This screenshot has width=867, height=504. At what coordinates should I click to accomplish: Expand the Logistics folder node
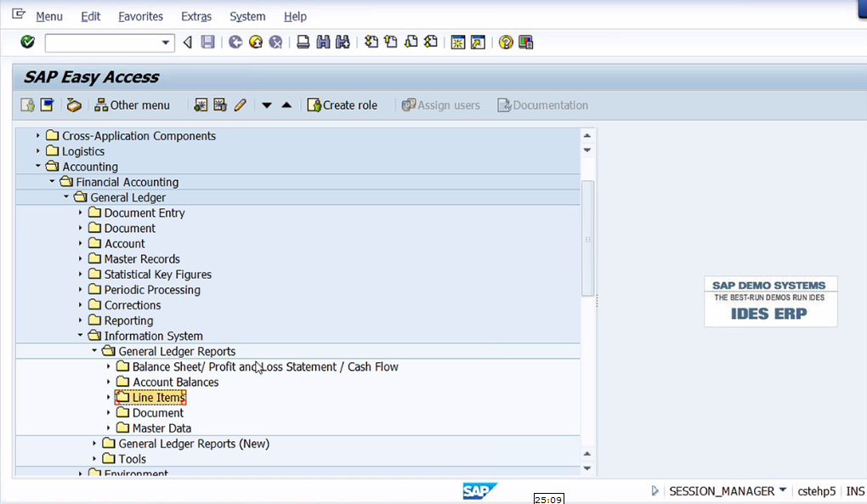37,151
